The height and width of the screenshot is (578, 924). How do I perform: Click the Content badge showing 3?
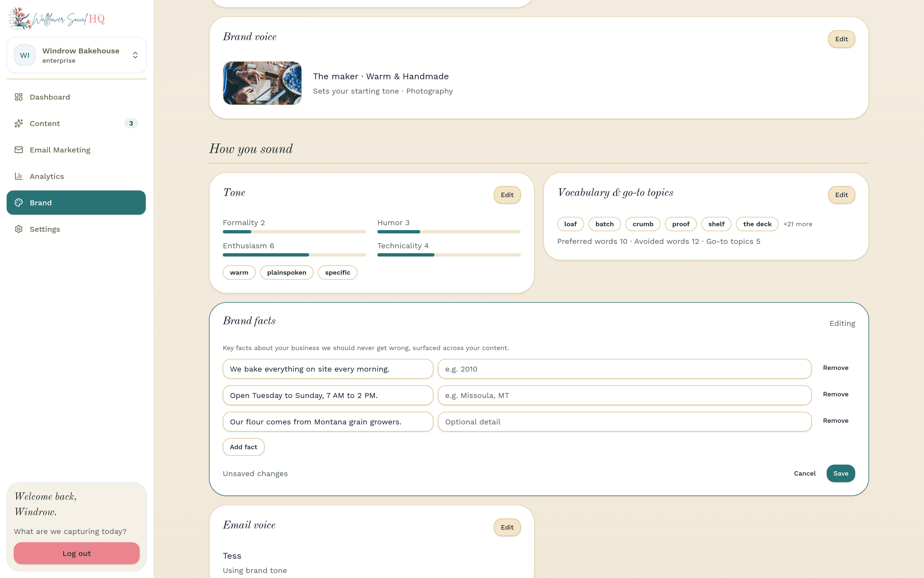pos(131,124)
